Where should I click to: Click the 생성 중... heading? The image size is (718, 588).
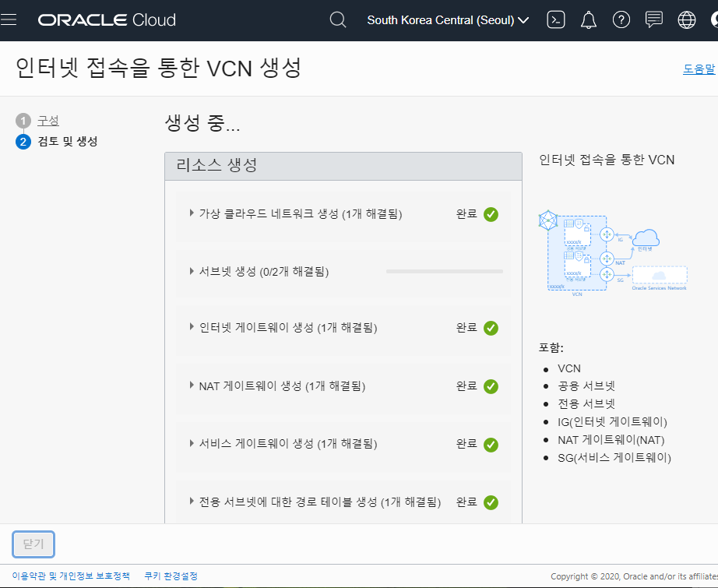(x=202, y=123)
